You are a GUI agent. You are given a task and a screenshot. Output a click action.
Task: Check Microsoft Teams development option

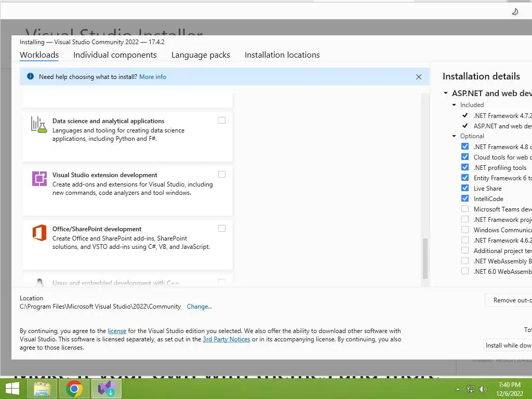click(465, 209)
